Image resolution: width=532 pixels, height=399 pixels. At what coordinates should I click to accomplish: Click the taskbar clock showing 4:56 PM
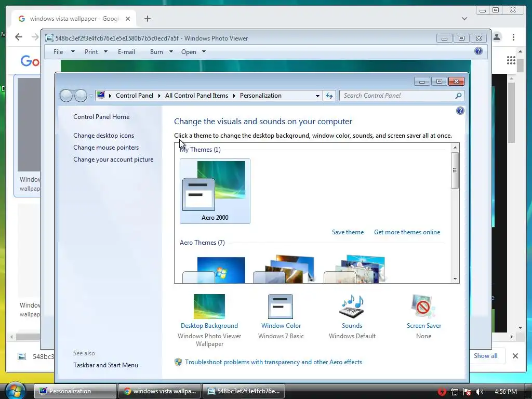coord(506,392)
